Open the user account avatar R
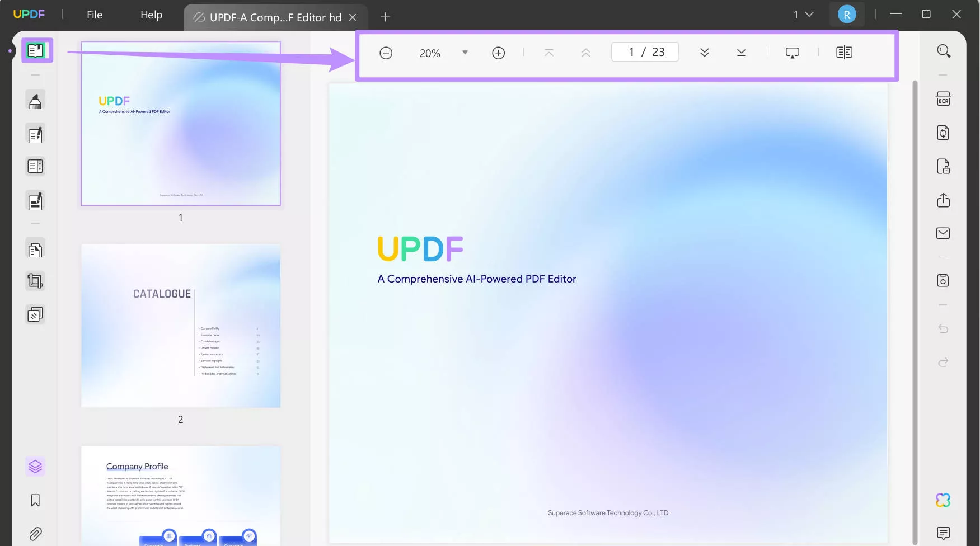 [847, 15]
